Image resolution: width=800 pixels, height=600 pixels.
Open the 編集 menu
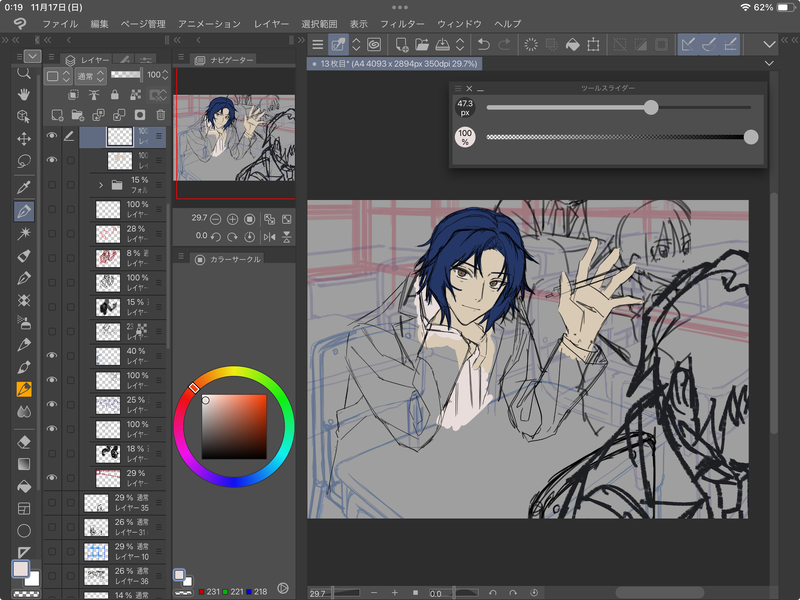(99, 24)
